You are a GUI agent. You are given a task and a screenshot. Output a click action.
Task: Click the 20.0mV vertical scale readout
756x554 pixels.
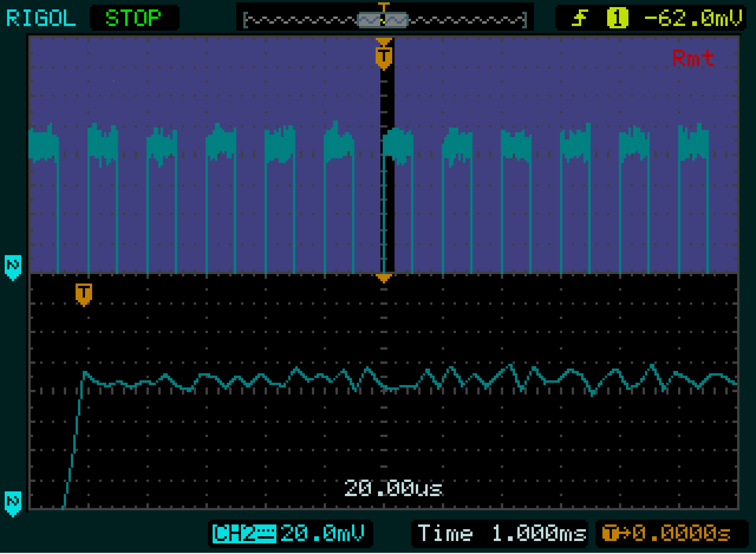point(322,533)
